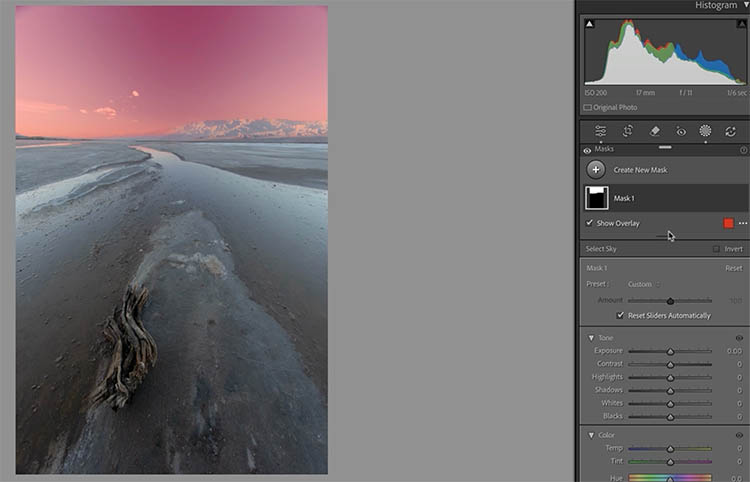Open the three-dots overlay options menu
Viewport: 750px width, 482px height.
(x=742, y=223)
